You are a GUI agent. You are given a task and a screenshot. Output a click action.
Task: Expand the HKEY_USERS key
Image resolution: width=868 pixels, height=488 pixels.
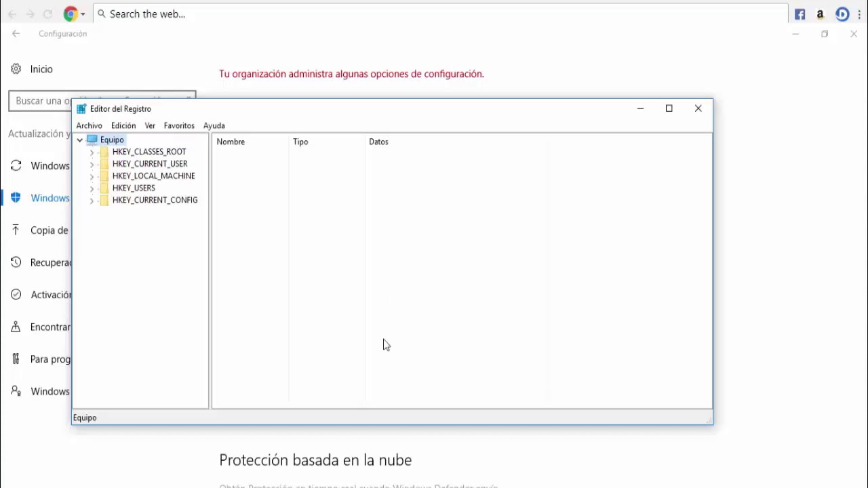[x=92, y=188]
